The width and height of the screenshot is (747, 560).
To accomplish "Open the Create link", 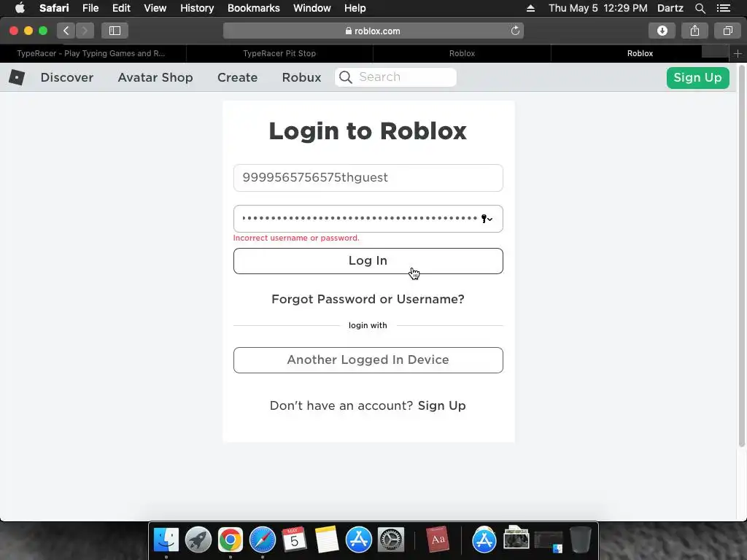I will click(x=237, y=77).
